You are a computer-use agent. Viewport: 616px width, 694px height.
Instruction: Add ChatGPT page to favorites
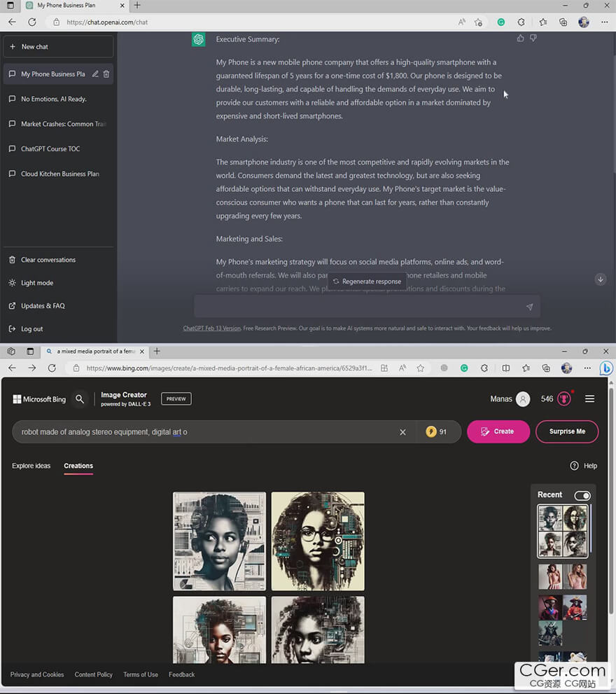coord(478,22)
